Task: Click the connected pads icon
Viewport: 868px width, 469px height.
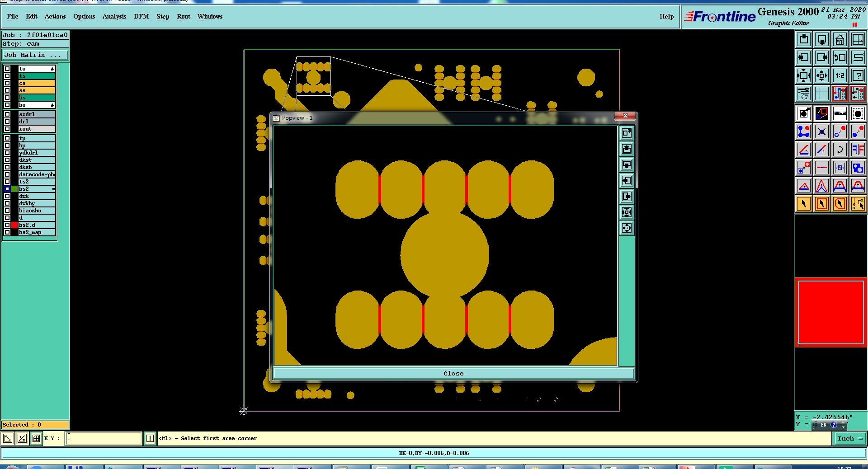Action: coord(804,131)
